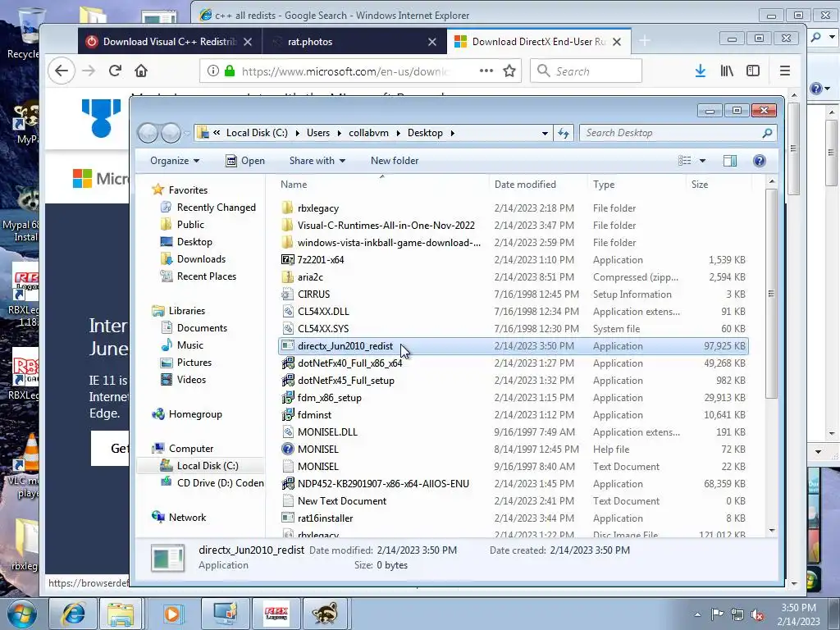This screenshot has height=630, width=840.
Task: Select Pictures library
Action: 186,362
